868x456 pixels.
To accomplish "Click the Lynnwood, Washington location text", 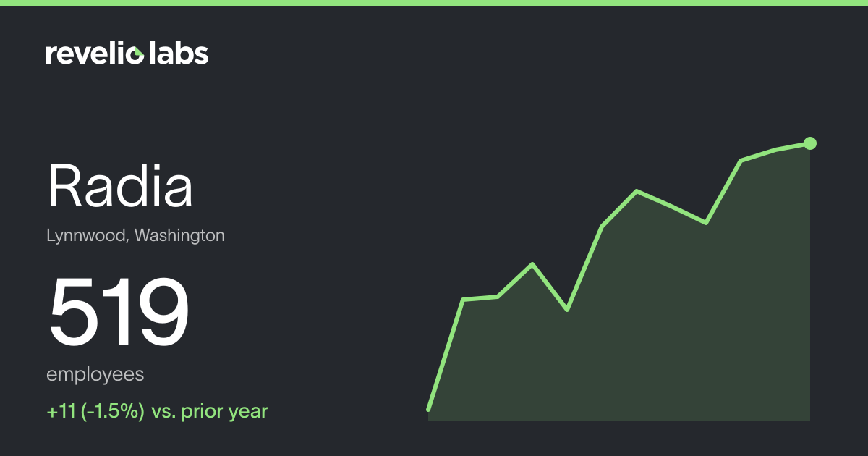I will tap(136, 236).
